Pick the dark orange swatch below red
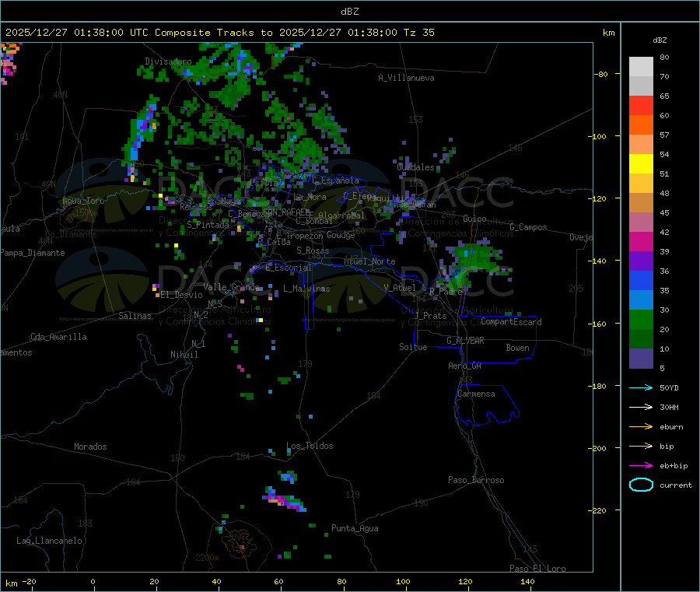The width and height of the screenshot is (700, 592). click(641, 125)
